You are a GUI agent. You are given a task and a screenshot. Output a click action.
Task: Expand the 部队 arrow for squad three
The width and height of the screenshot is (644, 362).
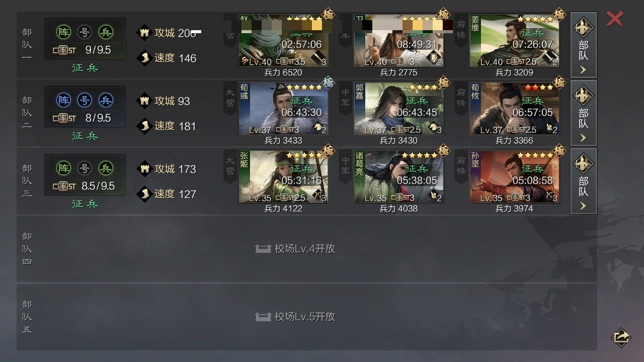click(583, 181)
